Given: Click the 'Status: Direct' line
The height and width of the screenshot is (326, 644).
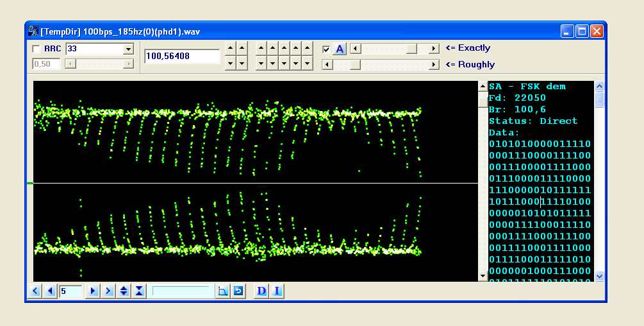Looking at the screenshot, I should point(533,121).
